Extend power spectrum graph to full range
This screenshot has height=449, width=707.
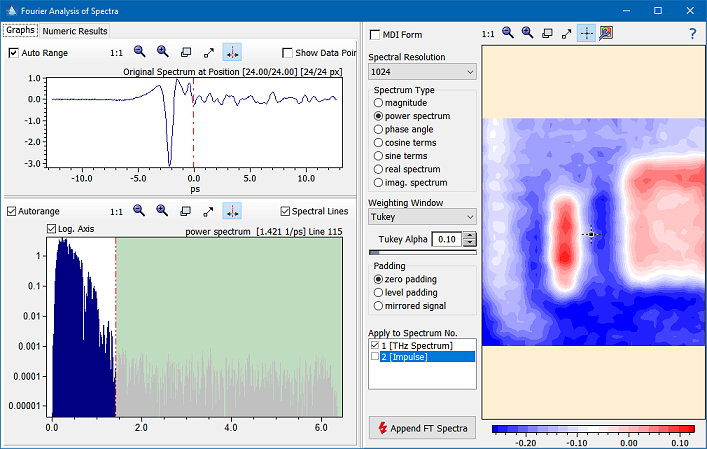(x=208, y=211)
